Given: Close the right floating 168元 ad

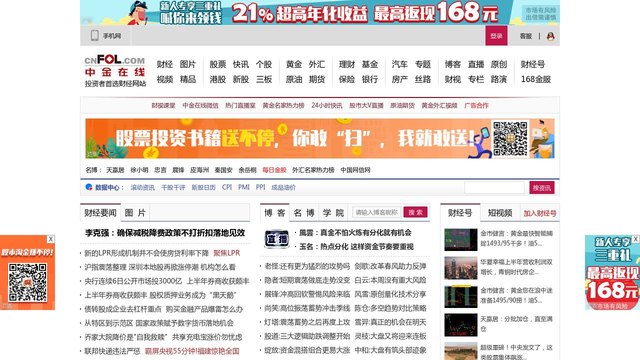Looking at the screenshot, I should click(636, 239).
